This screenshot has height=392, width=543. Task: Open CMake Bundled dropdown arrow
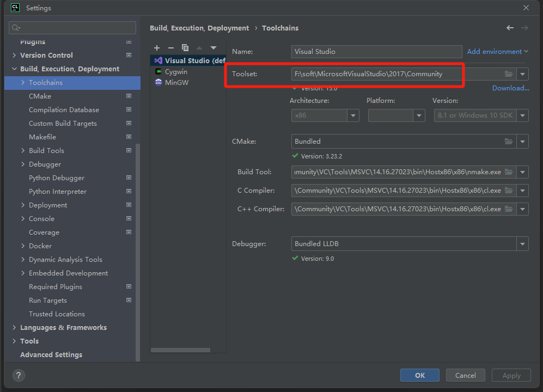(x=522, y=142)
